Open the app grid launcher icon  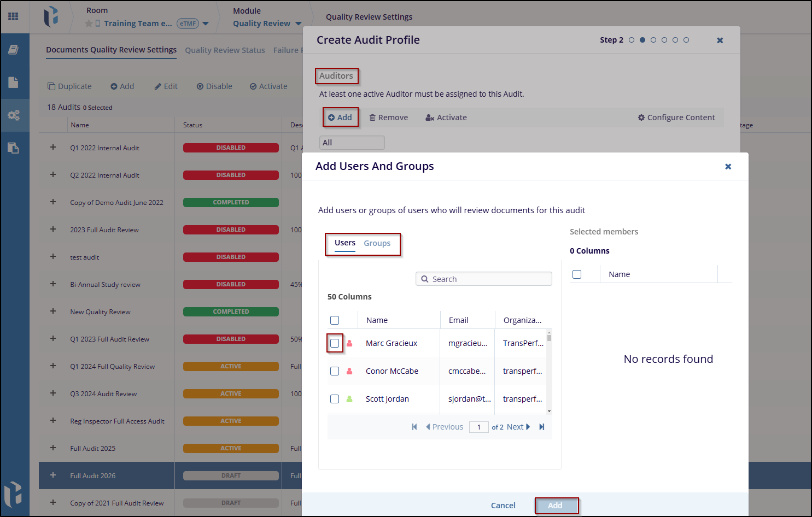click(x=14, y=16)
